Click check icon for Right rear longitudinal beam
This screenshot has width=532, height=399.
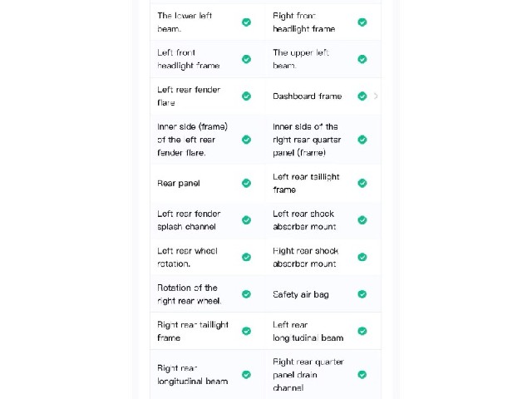[246, 375]
